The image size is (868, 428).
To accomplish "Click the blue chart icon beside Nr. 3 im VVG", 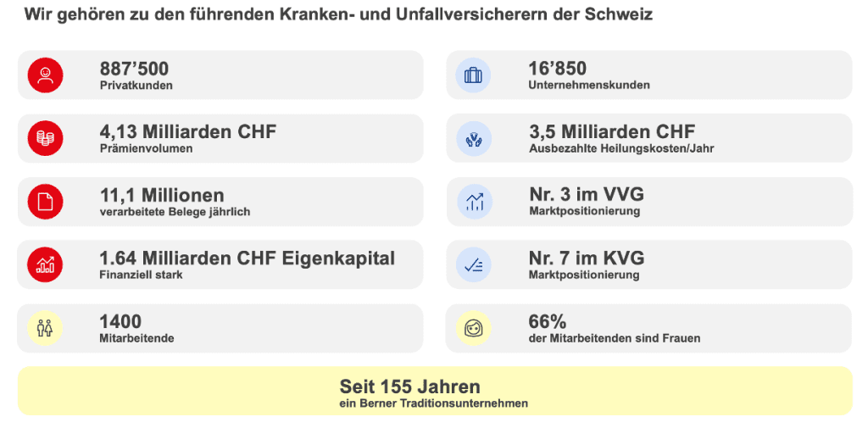I will 473,202.
